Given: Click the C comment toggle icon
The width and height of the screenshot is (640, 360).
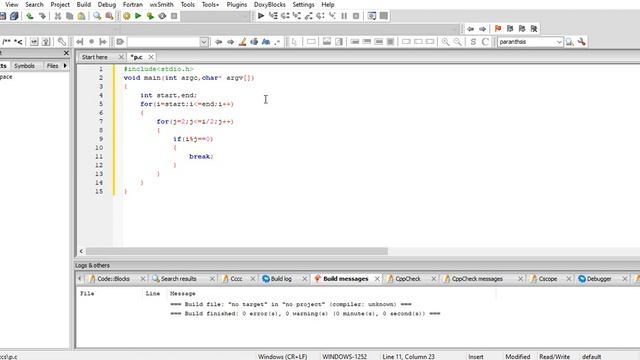Looking at the screenshot, I should point(485,42).
